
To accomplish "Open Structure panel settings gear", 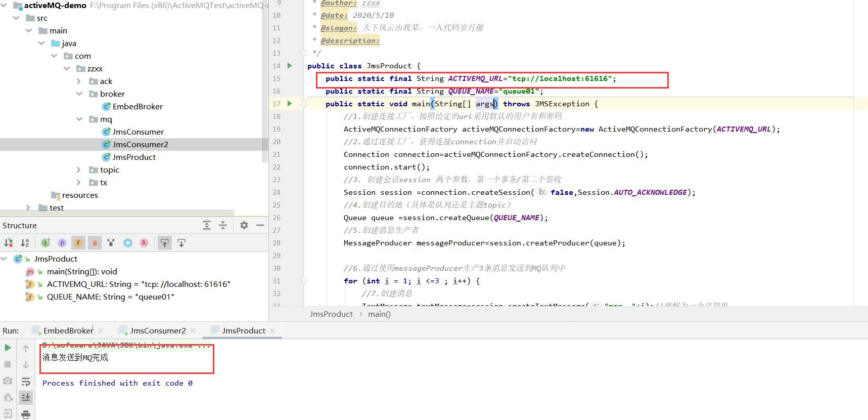I will click(244, 225).
